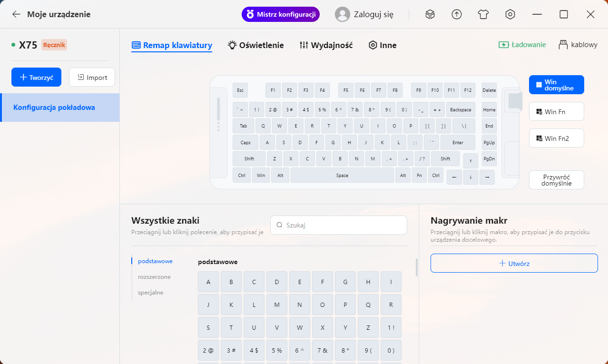Click Przywróć domyślnie to reset keys
This screenshot has height=364, width=608.
(556, 180)
